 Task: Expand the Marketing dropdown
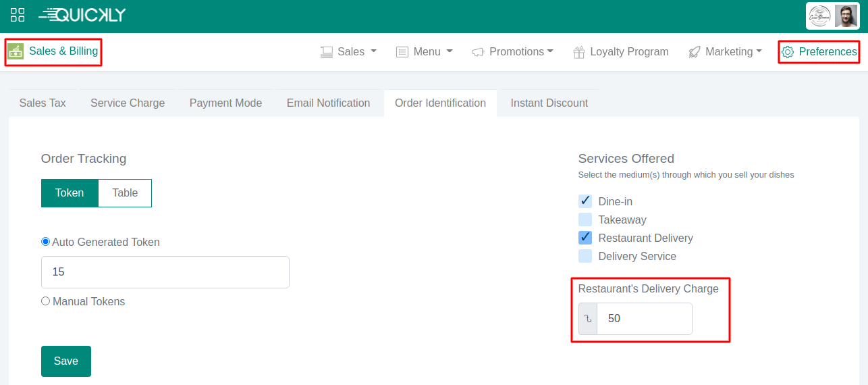(726, 52)
